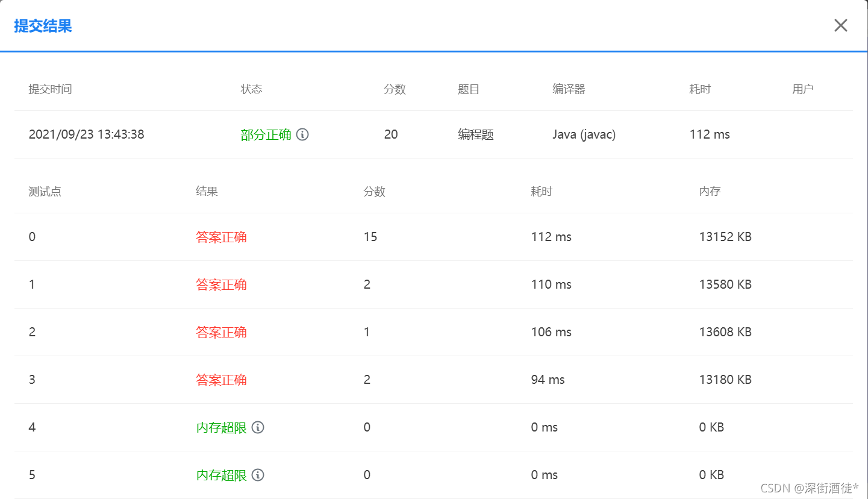Expand the row for test point 5
868x499 pixels.
[32, 475]
